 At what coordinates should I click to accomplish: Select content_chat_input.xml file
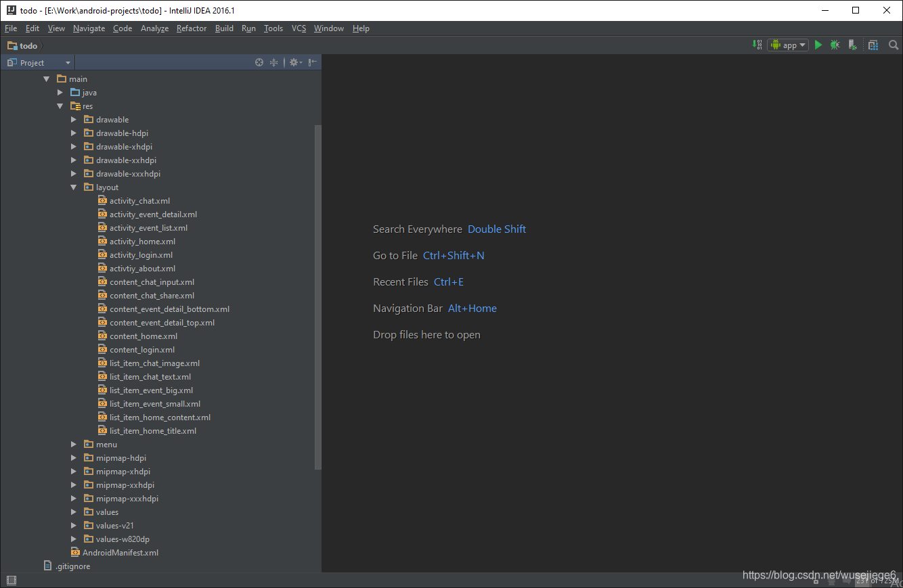coord(152,282)
